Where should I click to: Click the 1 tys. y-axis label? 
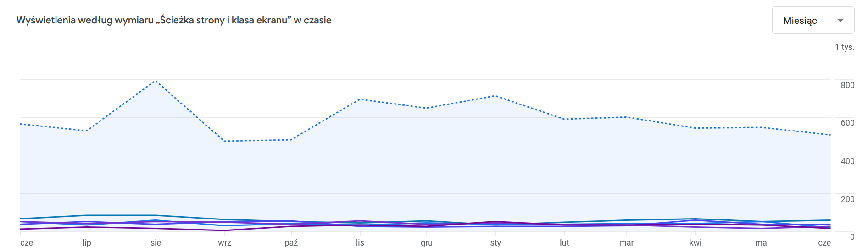pyautogui.click(x=844, y=47)
